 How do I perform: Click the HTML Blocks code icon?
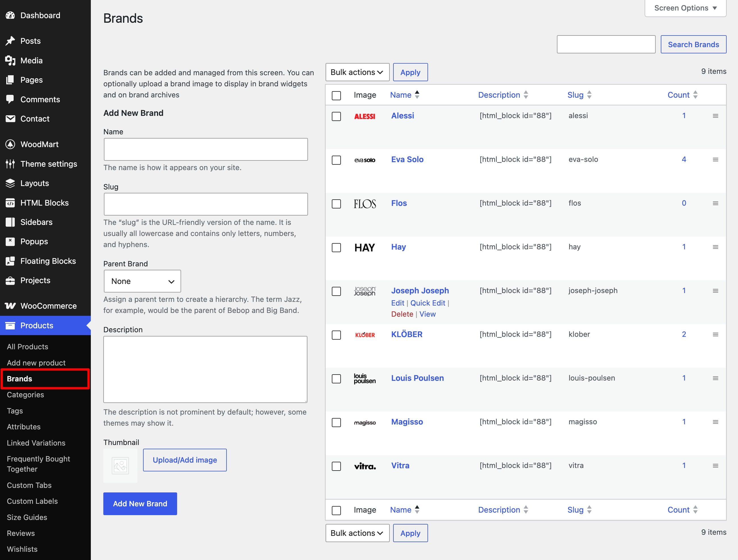click(x=10, y=203)
